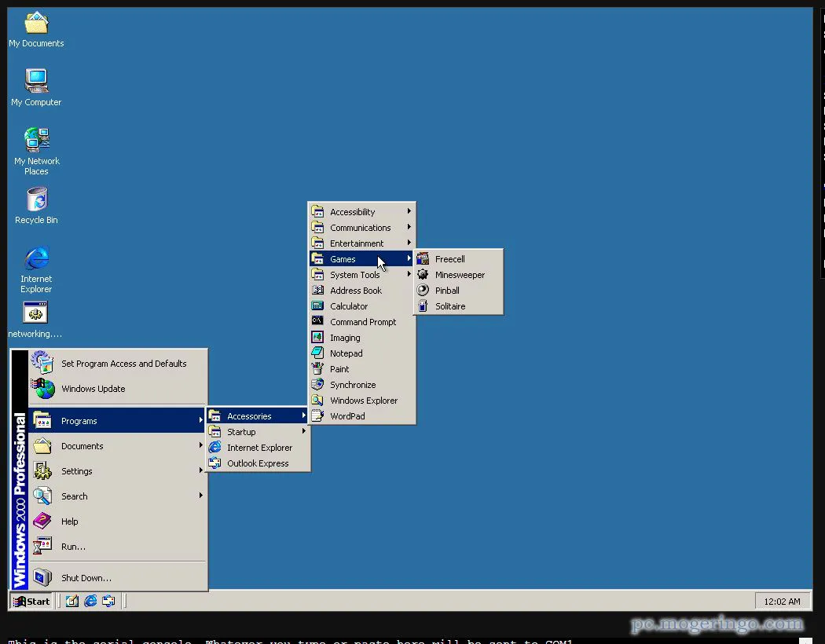Click the Solitaire card deck icon
Viewport: 825px width, 644px height.
(x=423, y=306)
